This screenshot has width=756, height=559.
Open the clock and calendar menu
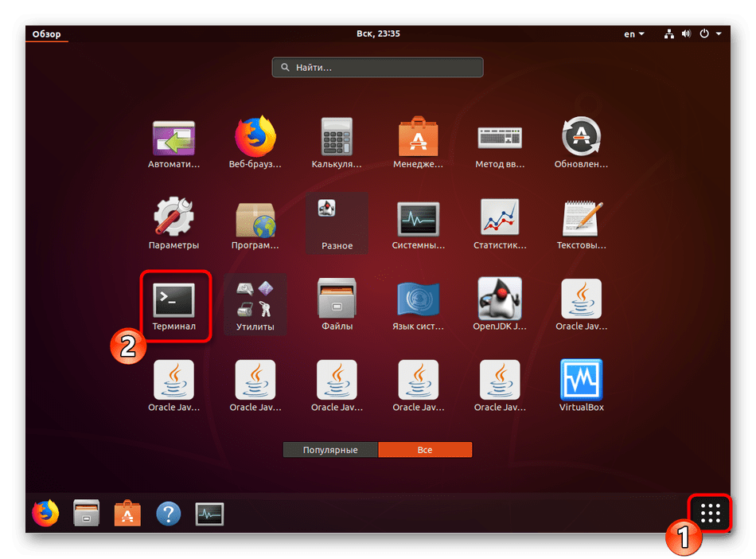tap(378, 34)
